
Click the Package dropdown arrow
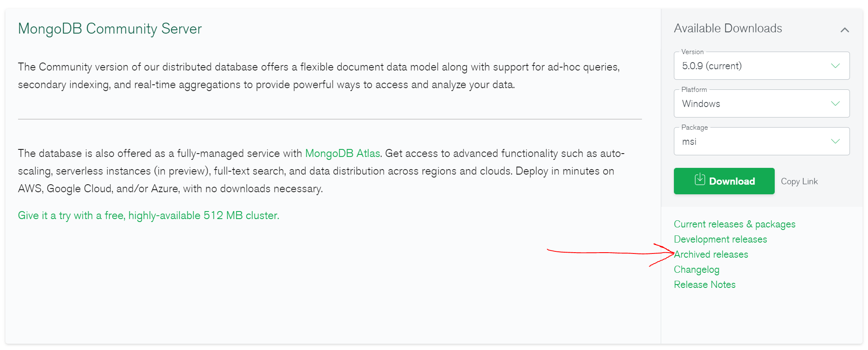click(835, 141)
